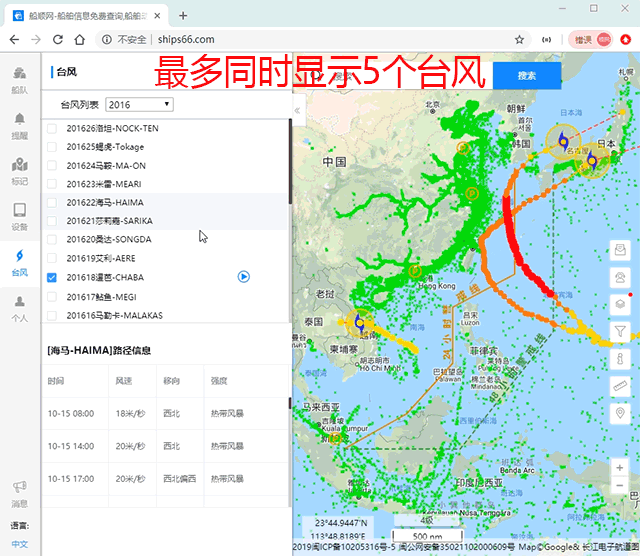Zoom out the map with minus button

(620, 485)
